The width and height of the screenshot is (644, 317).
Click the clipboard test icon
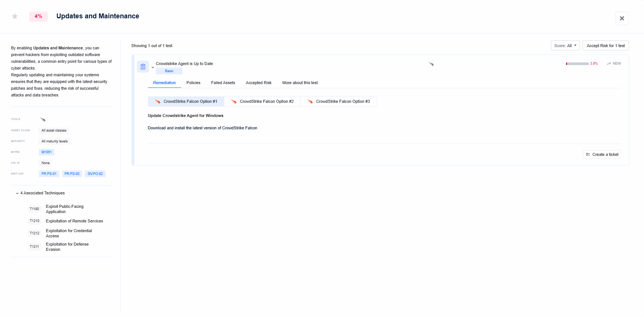click(143, 67)
